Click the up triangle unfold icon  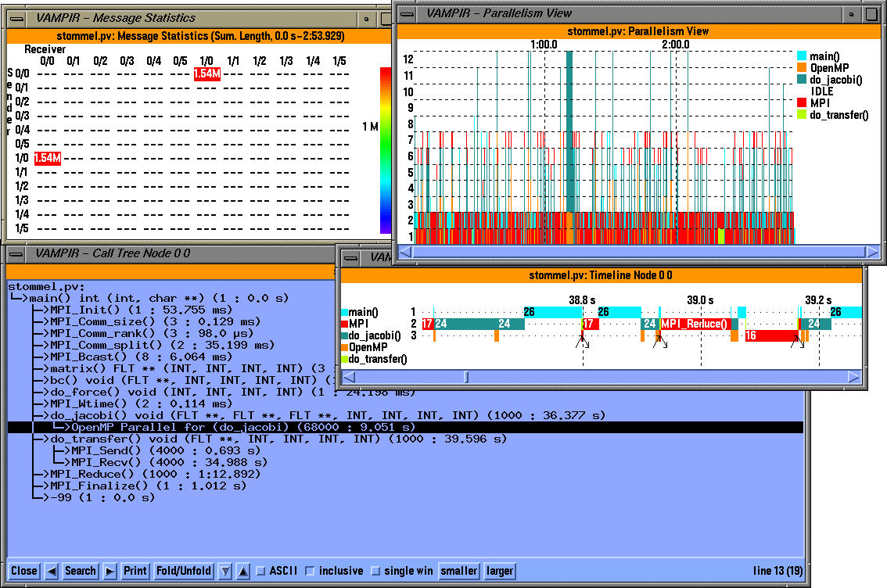(243, 571)
